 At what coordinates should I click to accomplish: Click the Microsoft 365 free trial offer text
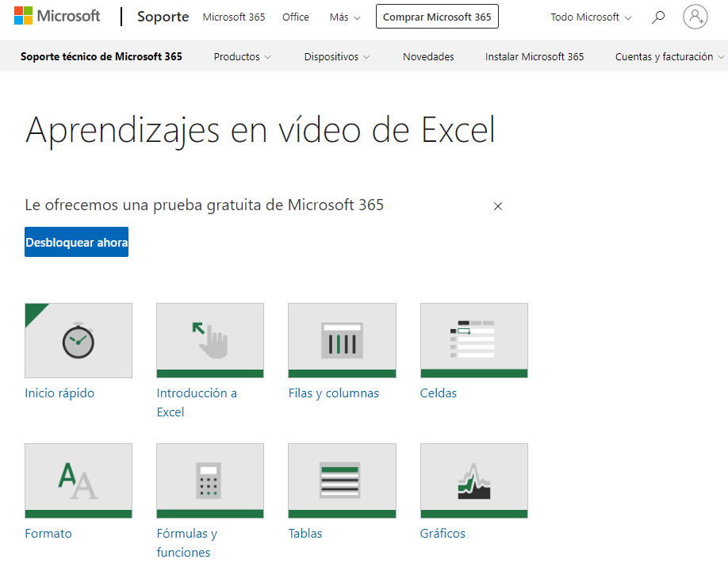(205, 205)
